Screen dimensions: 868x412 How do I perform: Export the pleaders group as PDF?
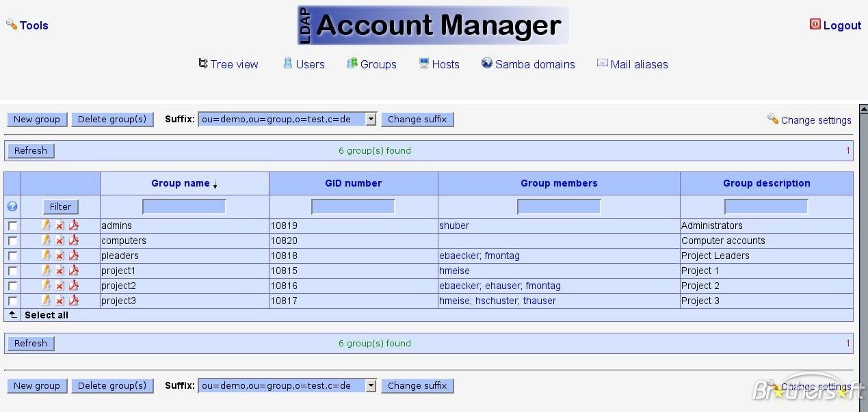click(73, 256)
